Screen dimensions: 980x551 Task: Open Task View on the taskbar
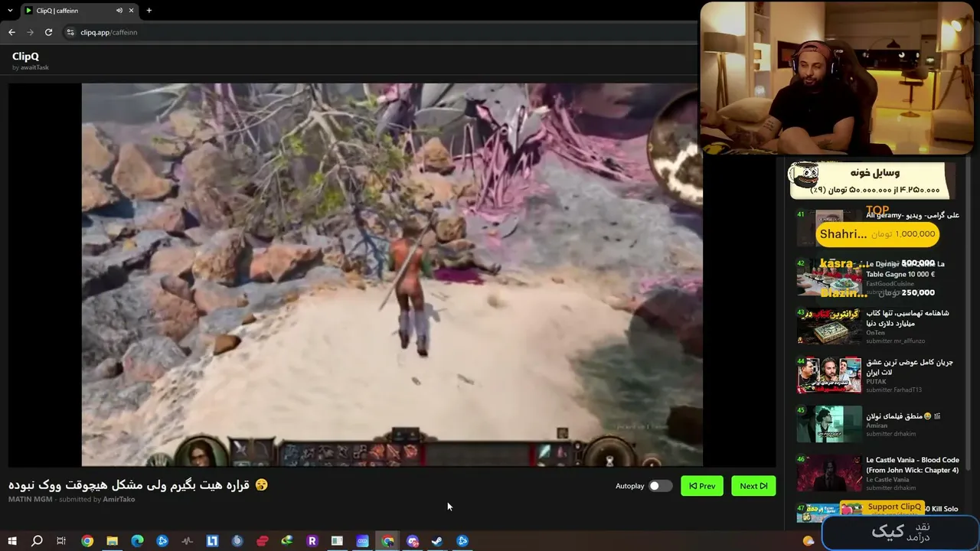point(61,541)
